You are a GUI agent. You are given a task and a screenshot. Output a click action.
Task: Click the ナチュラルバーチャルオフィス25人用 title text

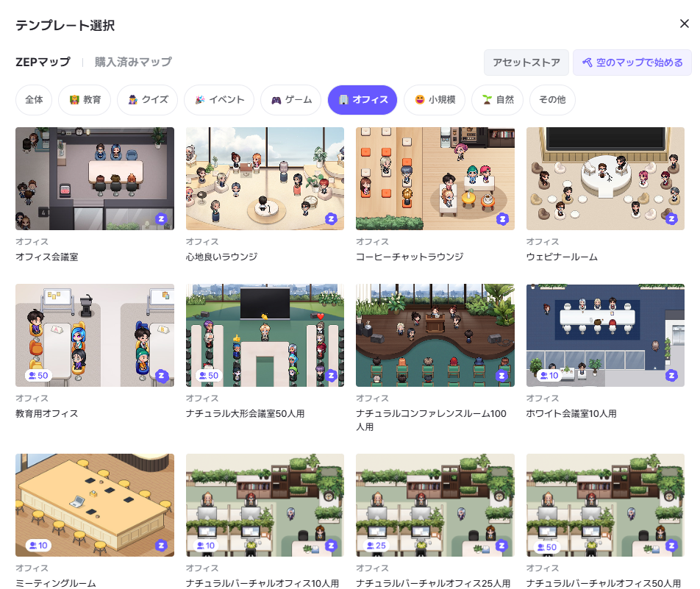coord(434,583)
